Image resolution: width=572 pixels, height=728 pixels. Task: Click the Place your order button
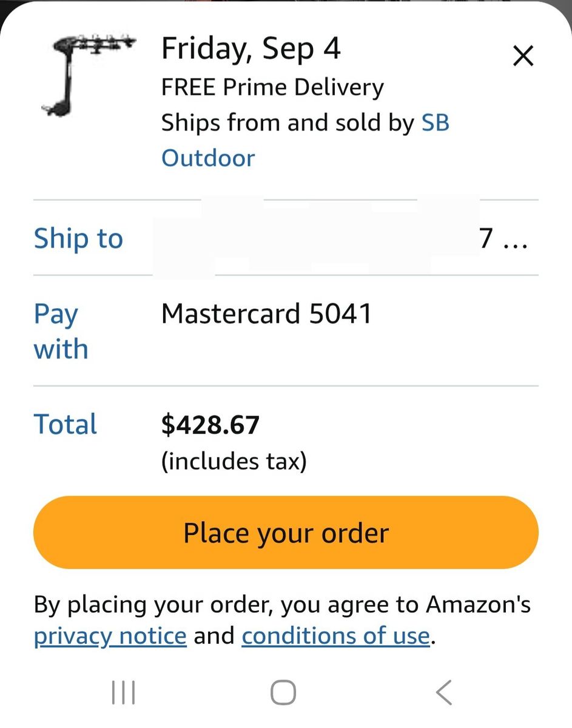(286, 533)
